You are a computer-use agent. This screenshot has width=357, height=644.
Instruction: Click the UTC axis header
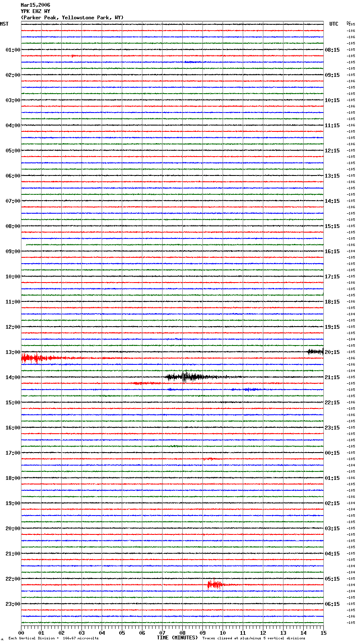(x=334, y=24)
